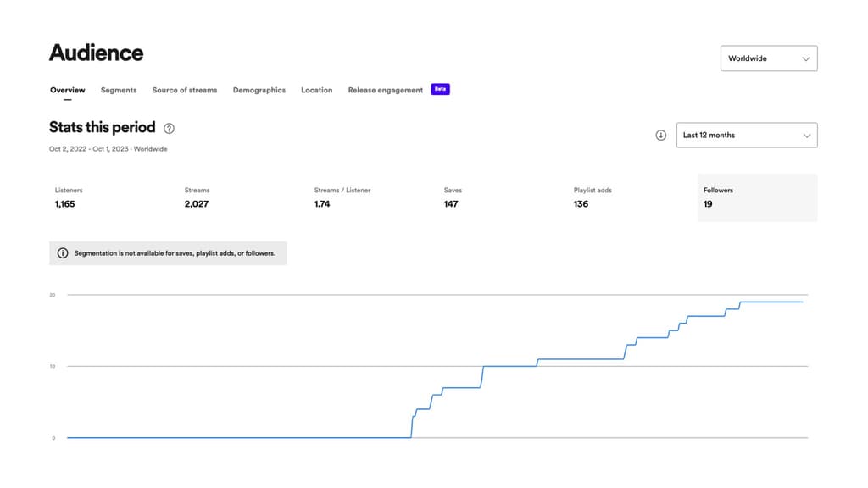Click the Audience page heading
The height and width of the screenshot is (488, 868).
tap(96, 53)
